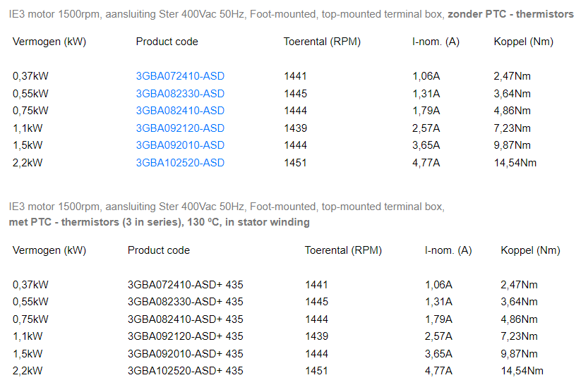Open product link 3GBA082330-ASD
The height and width of the screenshot is (392, 588).
[180, 94]
